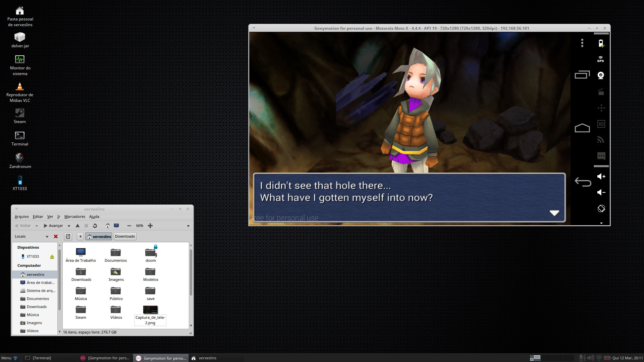Open the Avançar history dropdown arrow

[x=69, y=226]
